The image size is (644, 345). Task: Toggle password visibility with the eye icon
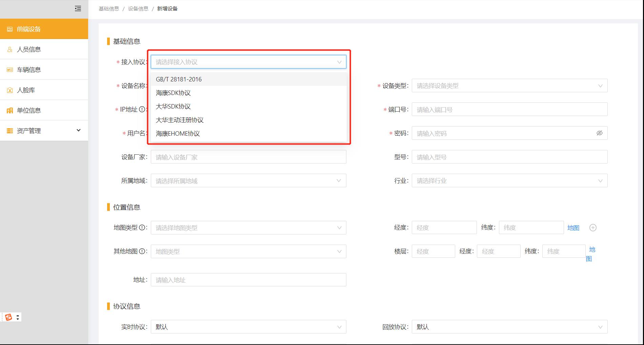pos(599,133)
